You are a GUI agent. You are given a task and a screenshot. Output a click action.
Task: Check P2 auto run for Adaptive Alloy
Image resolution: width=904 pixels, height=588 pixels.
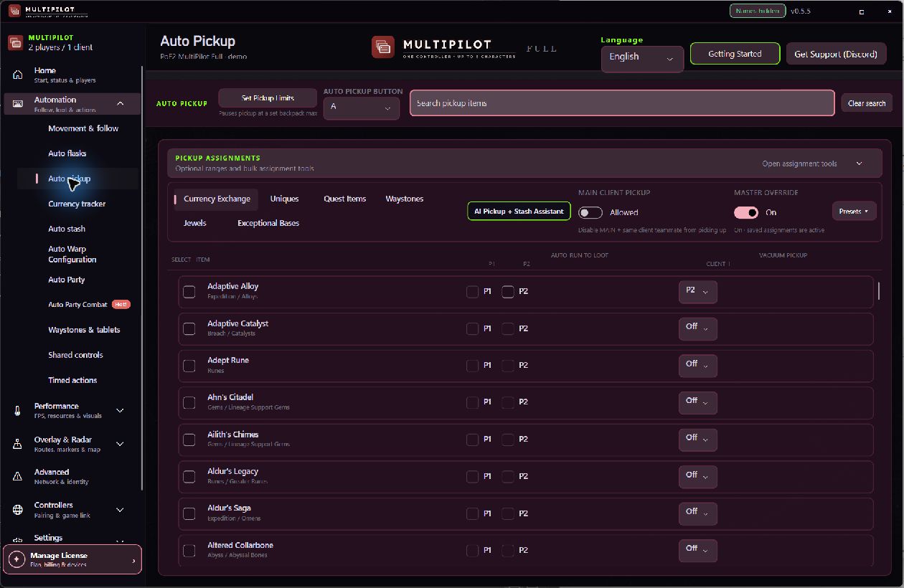pos(508,292)
